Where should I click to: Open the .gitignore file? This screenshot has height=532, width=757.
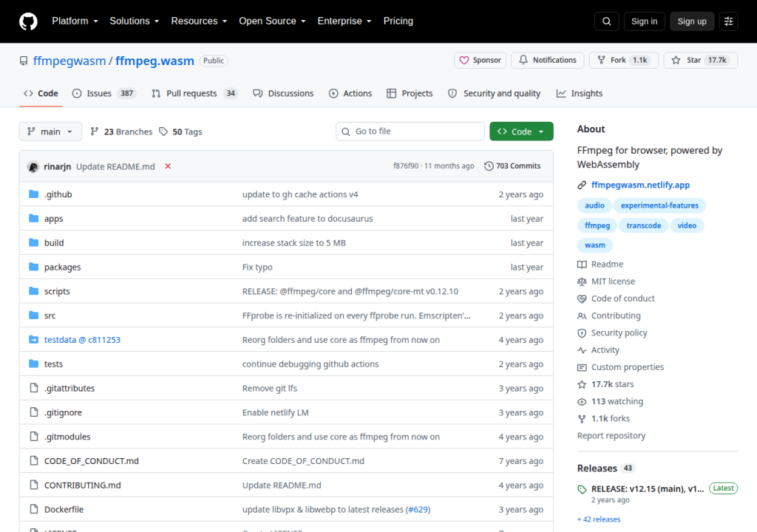coord(63,412)
